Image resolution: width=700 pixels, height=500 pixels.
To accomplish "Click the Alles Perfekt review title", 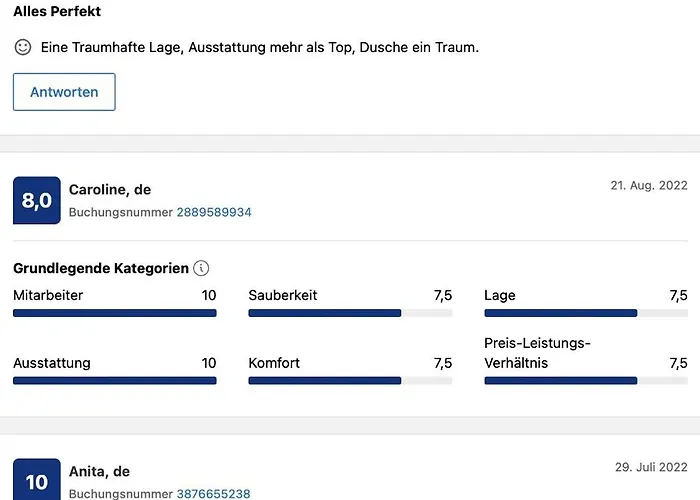I will pos(57,12).
